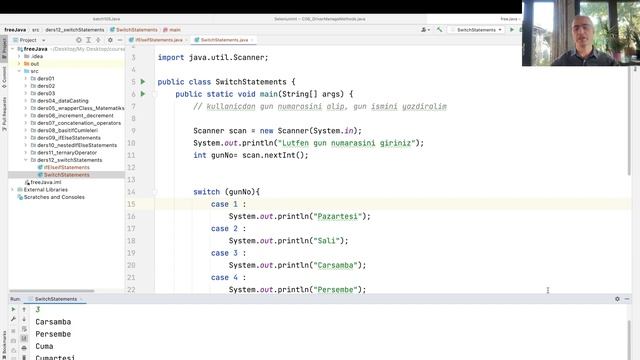Click the run gutter arrow beside the main method

[x=143, y=94]
